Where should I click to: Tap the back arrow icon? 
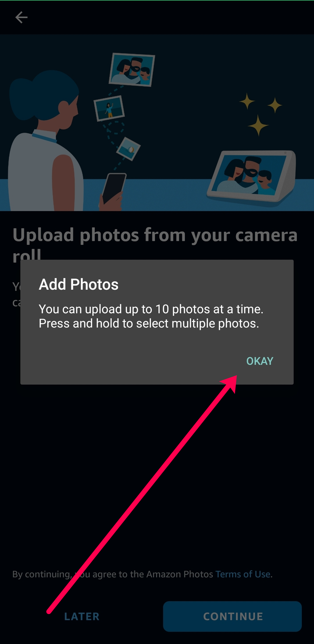click(x=21, y=17)
